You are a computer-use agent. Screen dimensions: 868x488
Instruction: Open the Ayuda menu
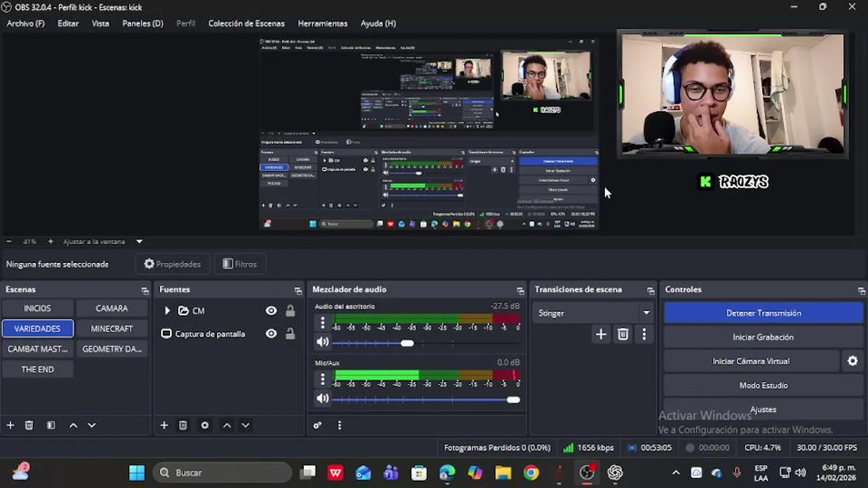pyautogui.click(x=378, y=23)
